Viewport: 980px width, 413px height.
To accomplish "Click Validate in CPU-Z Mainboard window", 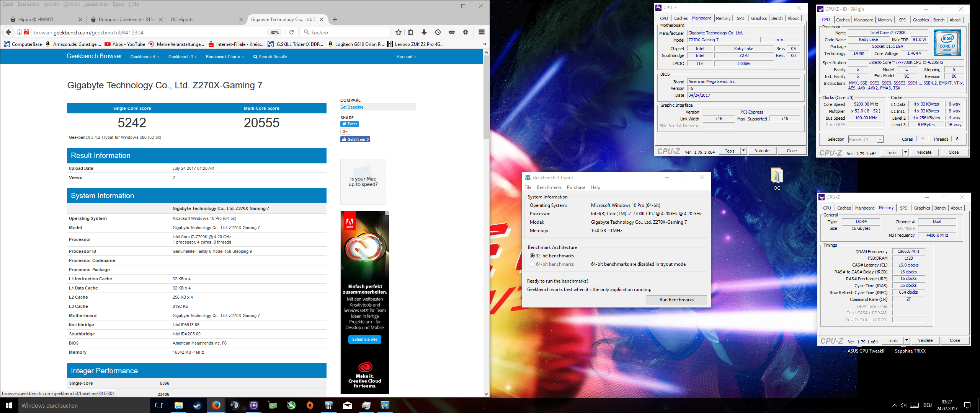I will (x=762, y=151).
